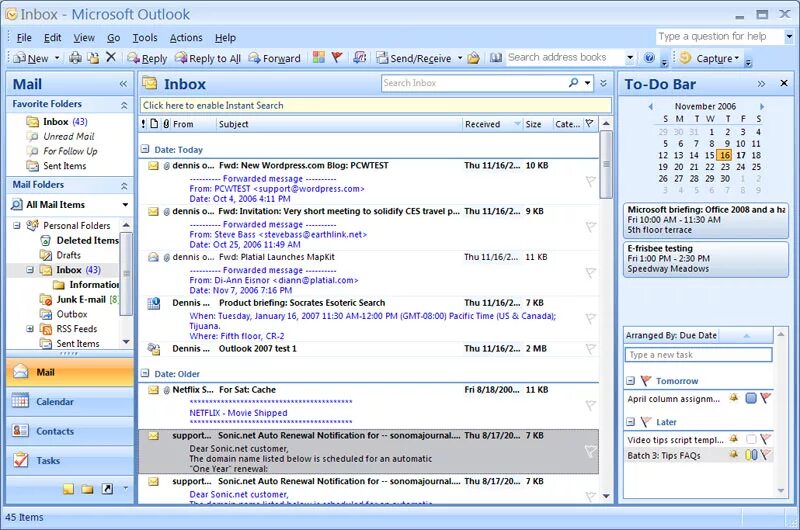800x530 pixels.
Task: Sort messages by the Received column
Action: coord(492,124)
